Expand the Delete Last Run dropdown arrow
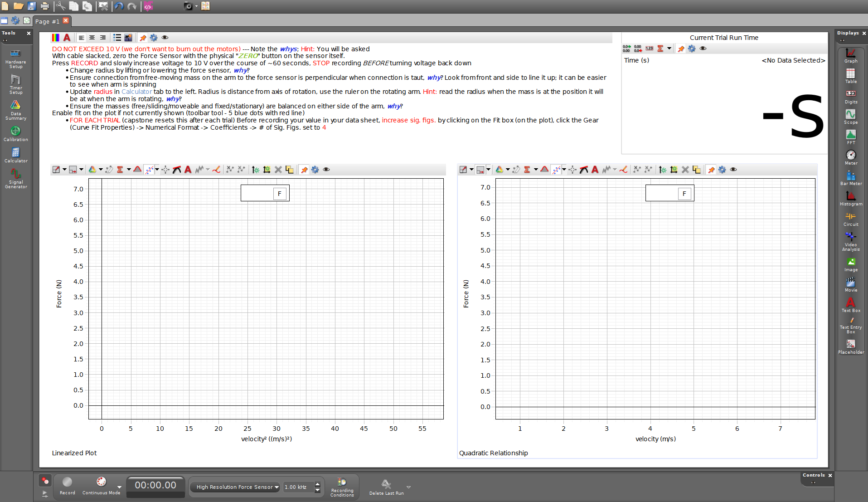The image size is (868, 502). coord(408,487)
